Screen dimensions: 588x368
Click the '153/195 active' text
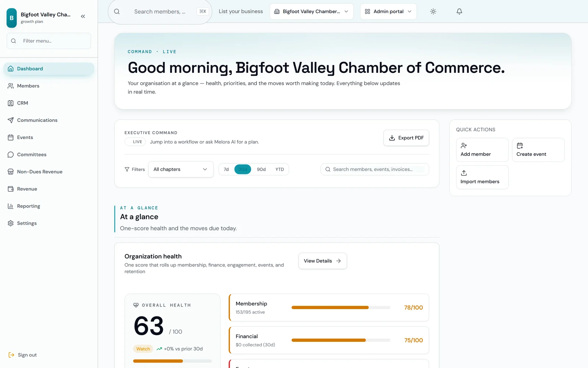coord(250,312)
